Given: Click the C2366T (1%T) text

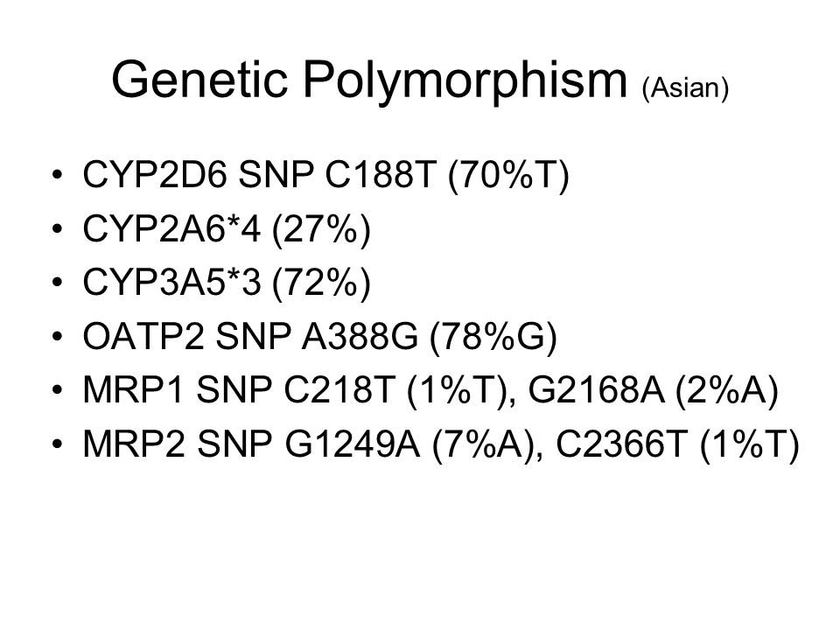Looking at the screenshot, I should point(677,444).
